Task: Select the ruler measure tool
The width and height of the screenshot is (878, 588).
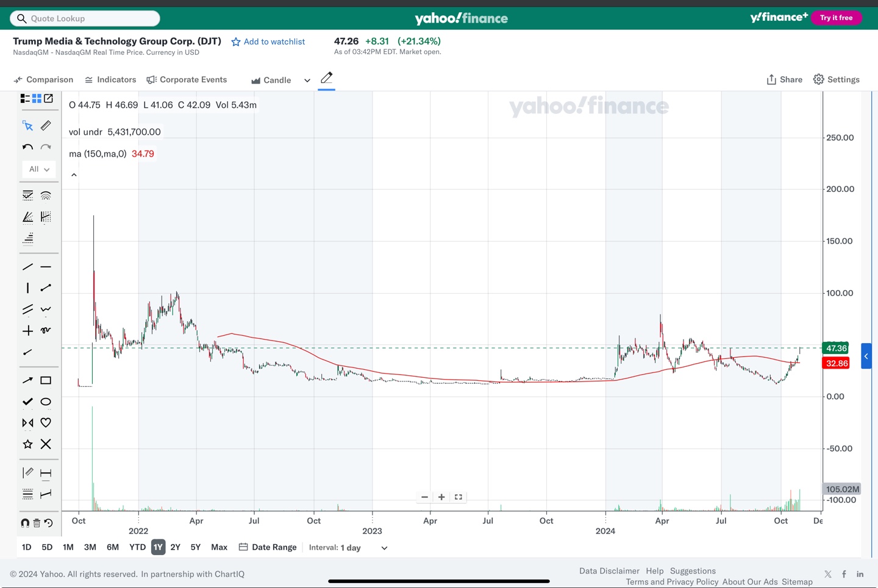Action: pyautogui.click(x=46, y=126)
